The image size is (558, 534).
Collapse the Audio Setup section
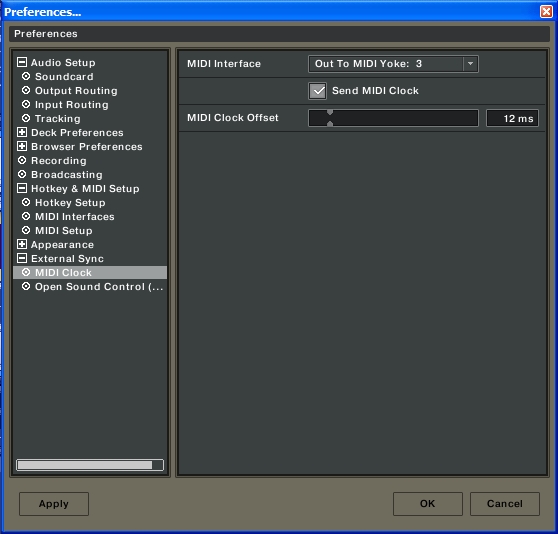(x=22, y=62)
